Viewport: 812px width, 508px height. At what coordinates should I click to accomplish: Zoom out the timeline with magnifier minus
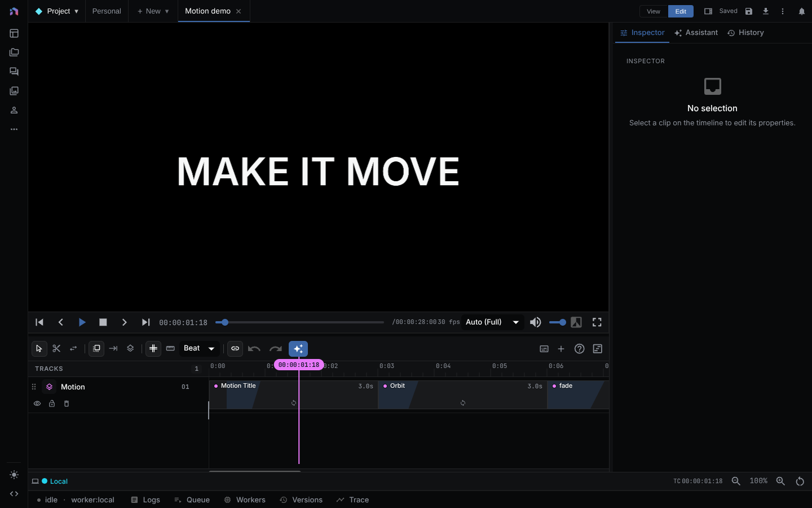coord(736,481)
